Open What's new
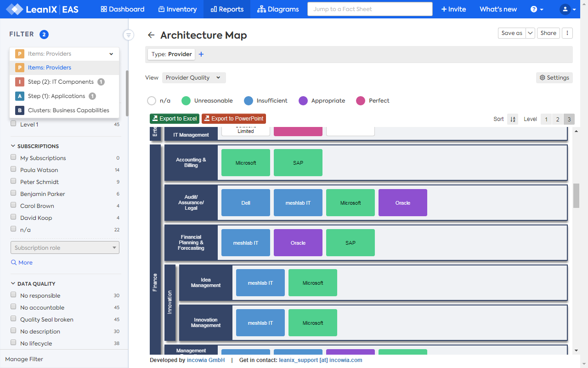This screenshot has width=588, height=368. coord(498,9)
